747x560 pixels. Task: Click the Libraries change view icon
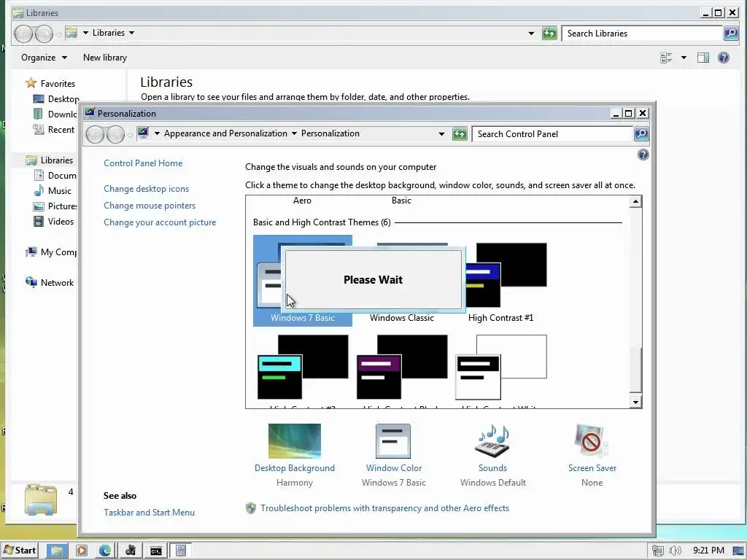(x=667, y=58)
